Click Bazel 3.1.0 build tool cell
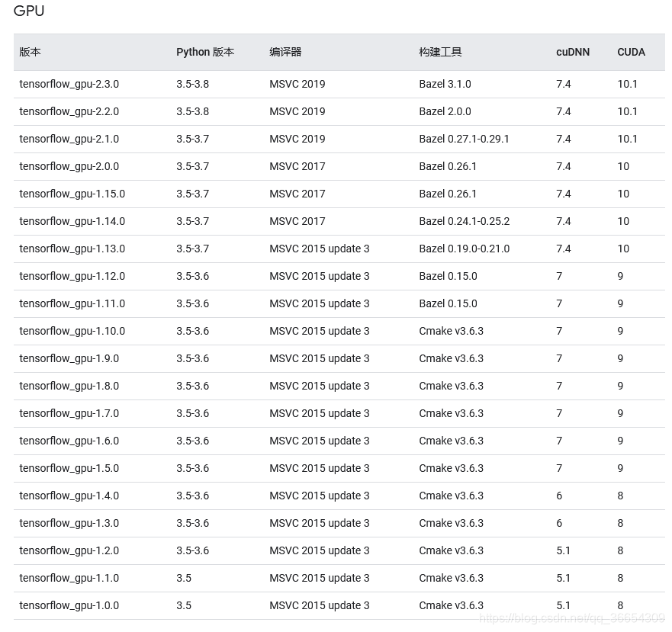The width and height of the screenshot is (672, 632). click(445, 84)
